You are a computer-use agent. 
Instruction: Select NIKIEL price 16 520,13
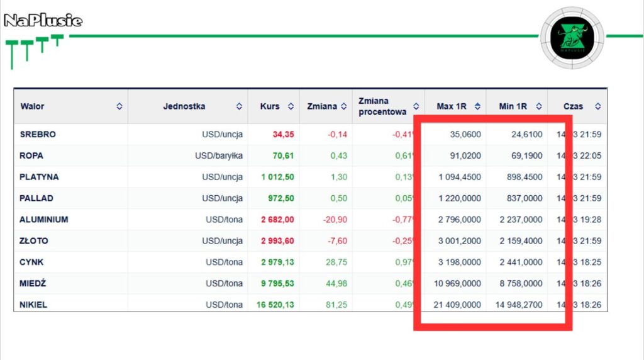pos(275,305)
